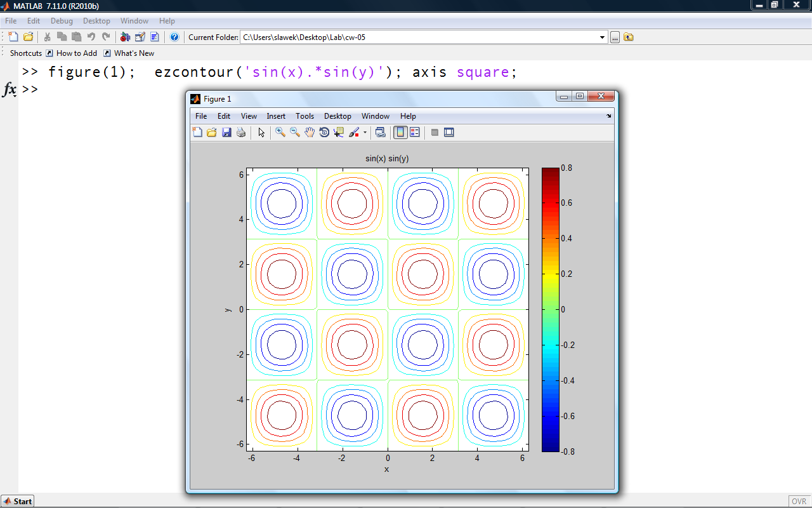Click the empty command prompt line
Viewport: 812px width, 508px height.
(30, 89)
